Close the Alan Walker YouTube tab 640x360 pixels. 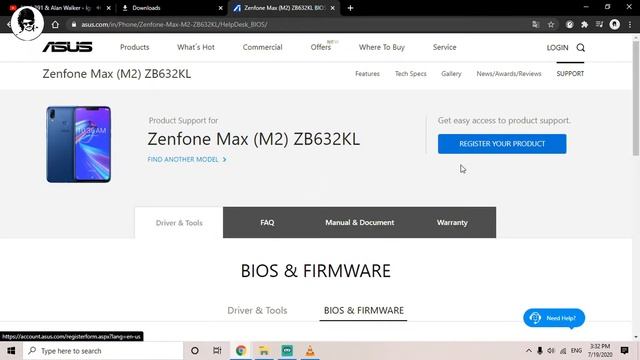point(109,8)
